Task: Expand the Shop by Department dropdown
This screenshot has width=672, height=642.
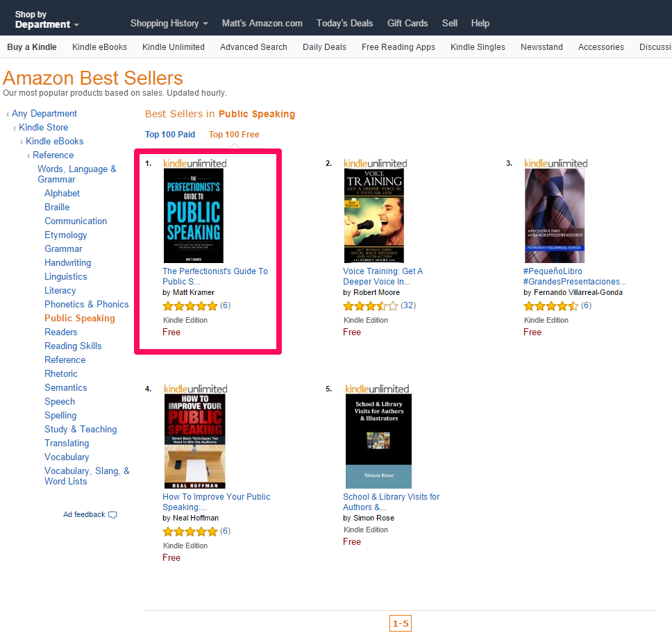Action: point(47,19)
